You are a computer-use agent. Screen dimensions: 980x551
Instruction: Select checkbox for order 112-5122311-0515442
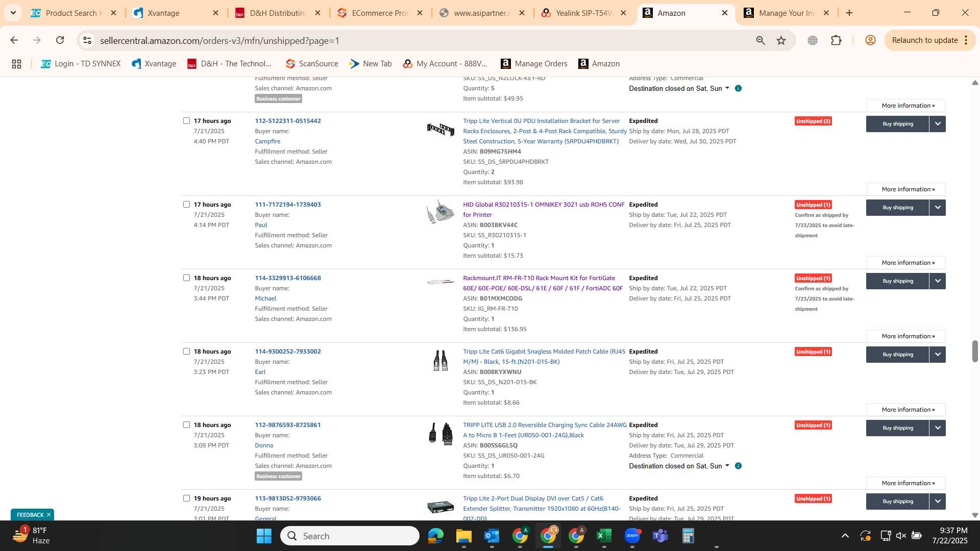coord(186,121)
